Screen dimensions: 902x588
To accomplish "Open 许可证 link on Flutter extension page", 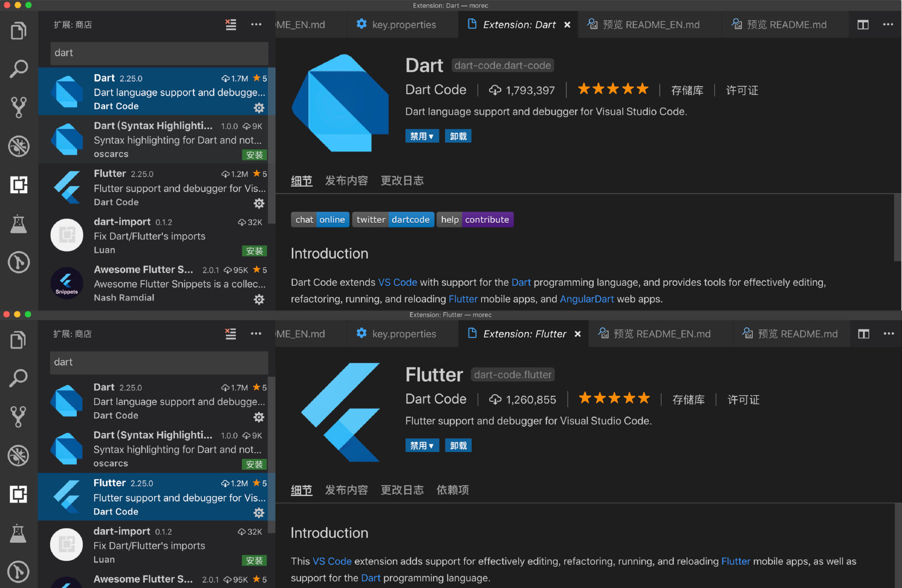I will click(x=743, y=400).
